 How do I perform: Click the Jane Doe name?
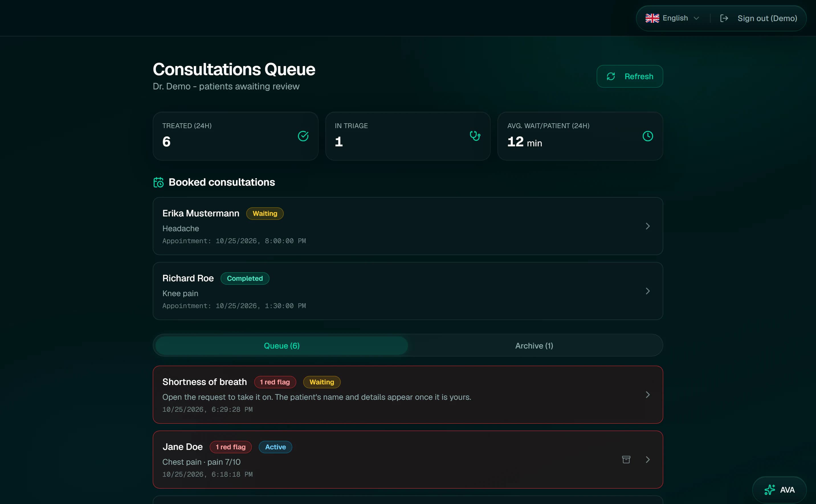(182, 447)
